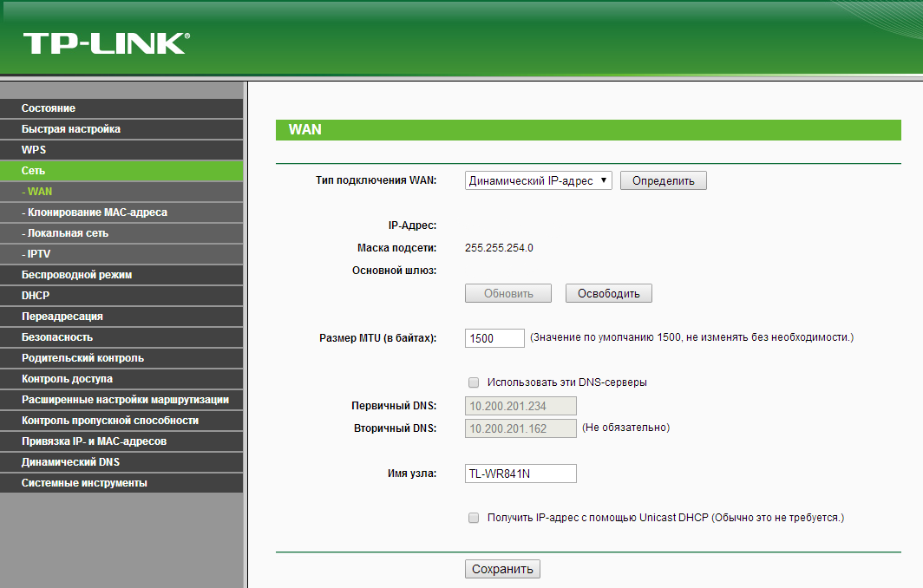Open 'Состояние' in the sidebar

[x=49, y=108]
